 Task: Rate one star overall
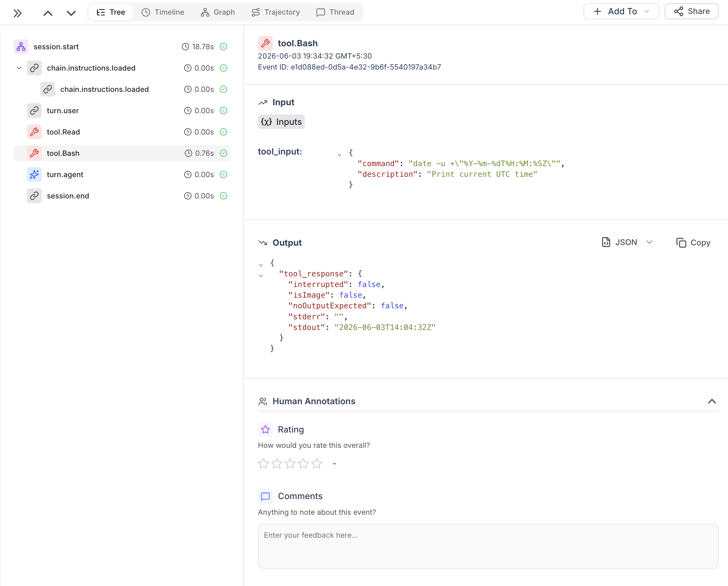[263, 463]
